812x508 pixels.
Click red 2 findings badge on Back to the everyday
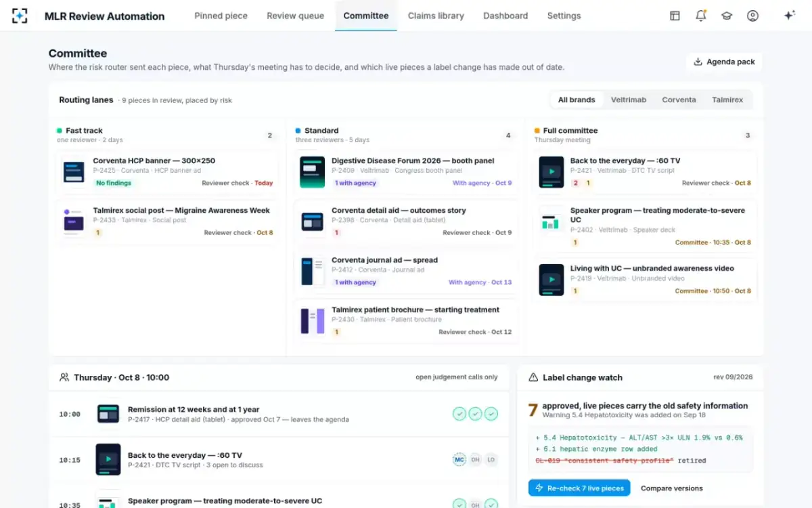tap(575, 183)
